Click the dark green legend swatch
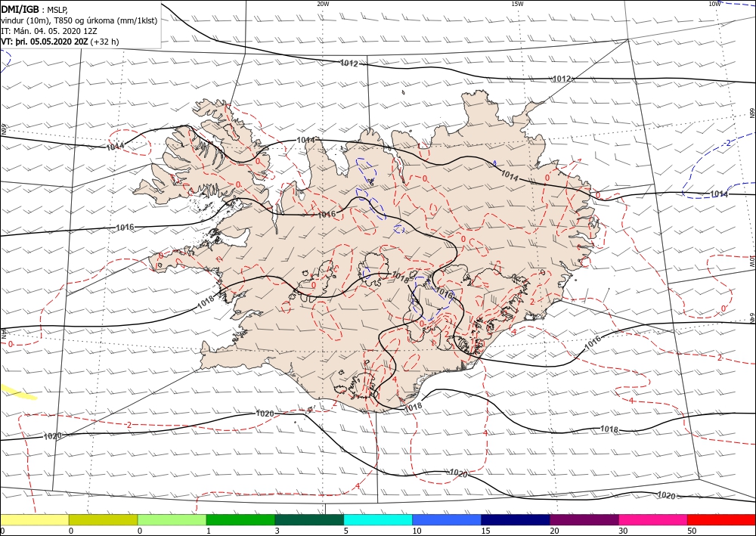This screenshot has width=756, height=536. pyautogui.click(x=309, y=519)
